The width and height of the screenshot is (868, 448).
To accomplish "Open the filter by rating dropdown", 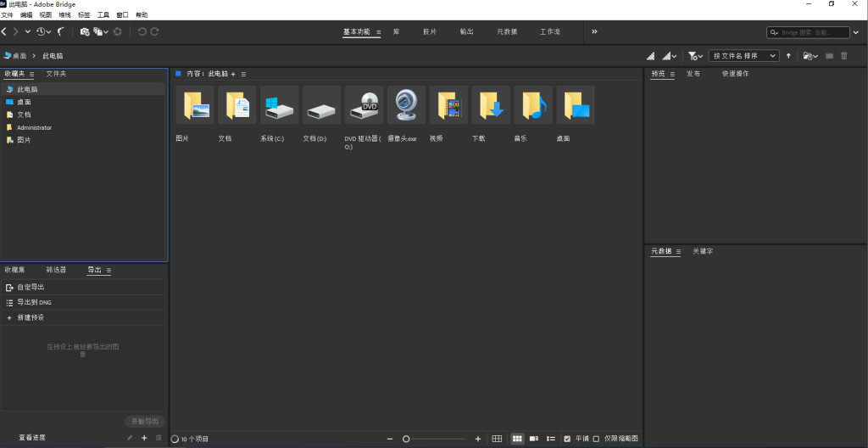I will 695,56.
